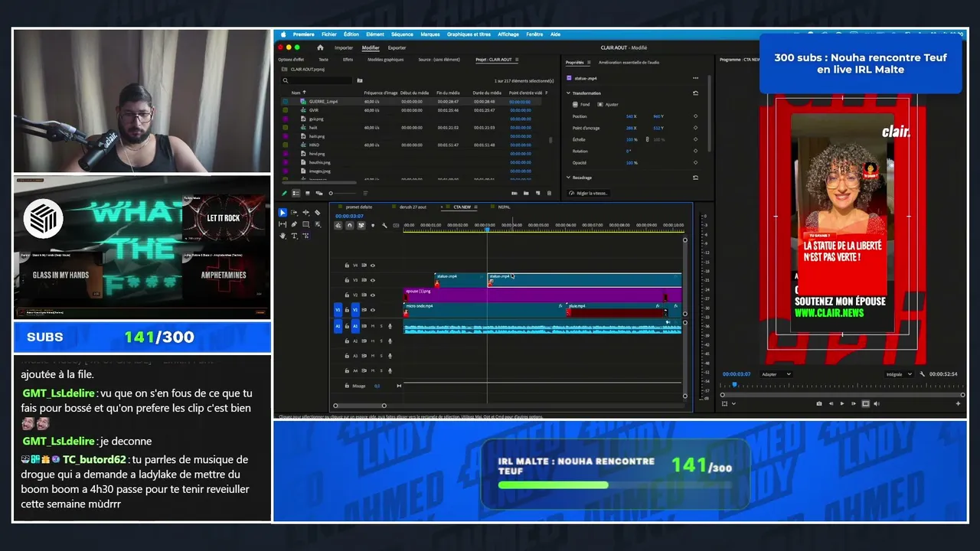Toggle voice-over record on track A3
980x551 pixels.
(x=390, y=356)
